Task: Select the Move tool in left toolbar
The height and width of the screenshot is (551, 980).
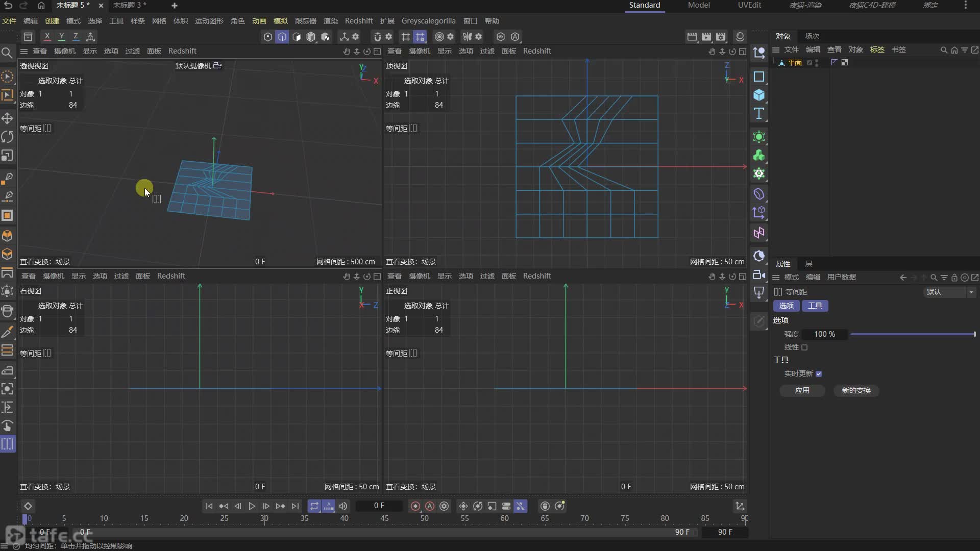Action: click(7, 118)
